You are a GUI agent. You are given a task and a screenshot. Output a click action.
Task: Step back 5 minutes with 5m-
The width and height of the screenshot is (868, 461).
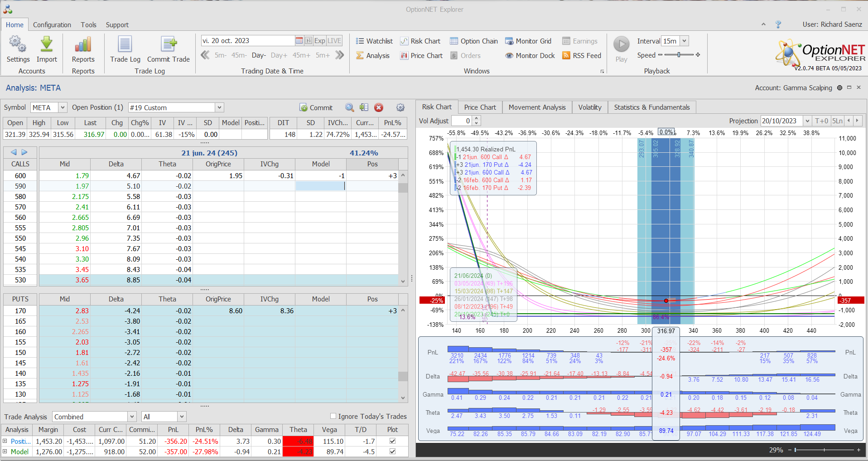click(221, 55)
